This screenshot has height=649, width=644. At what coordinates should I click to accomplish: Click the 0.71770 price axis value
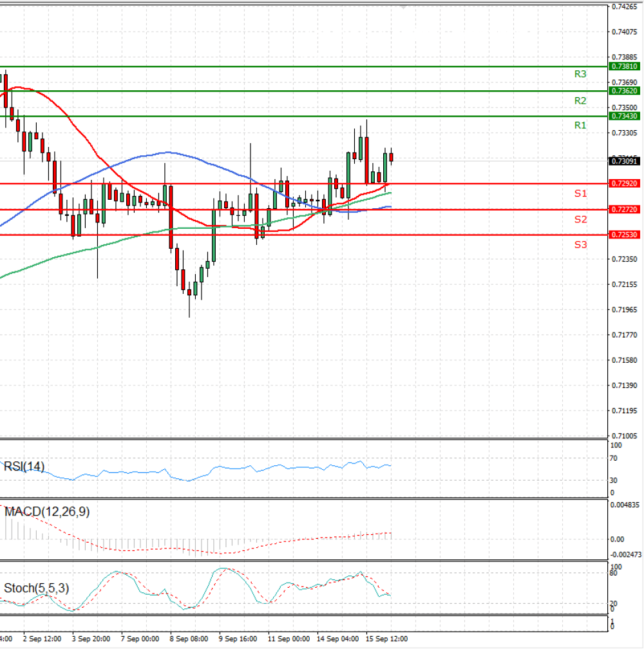[624, 335]
